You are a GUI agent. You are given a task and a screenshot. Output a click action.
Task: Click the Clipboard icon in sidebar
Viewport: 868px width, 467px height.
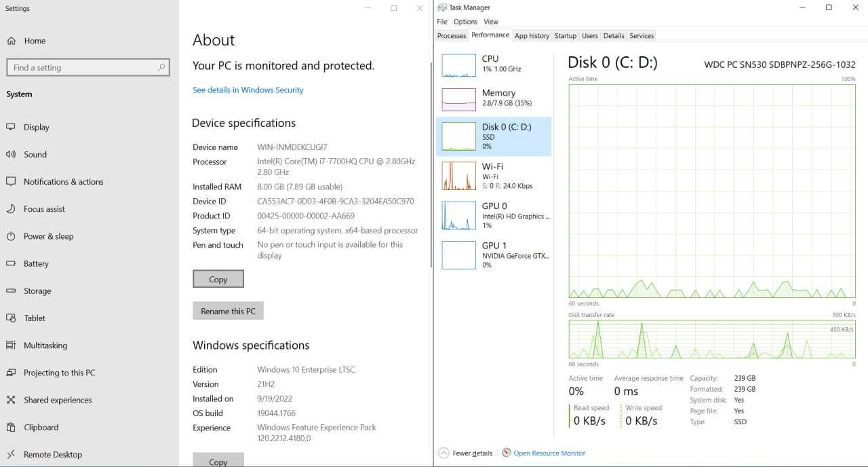pyautogui.click(x=11, y=427)
